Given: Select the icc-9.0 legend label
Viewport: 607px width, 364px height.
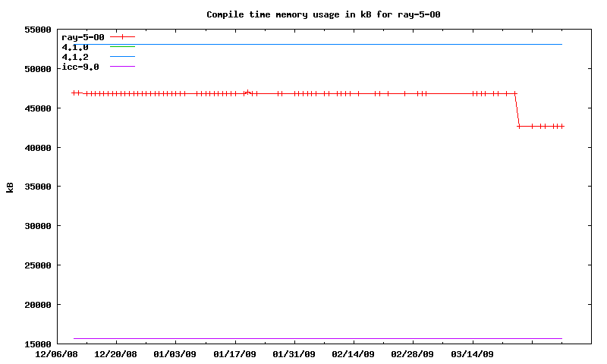Looking at the screenshot, I should (x=80, y=67).
